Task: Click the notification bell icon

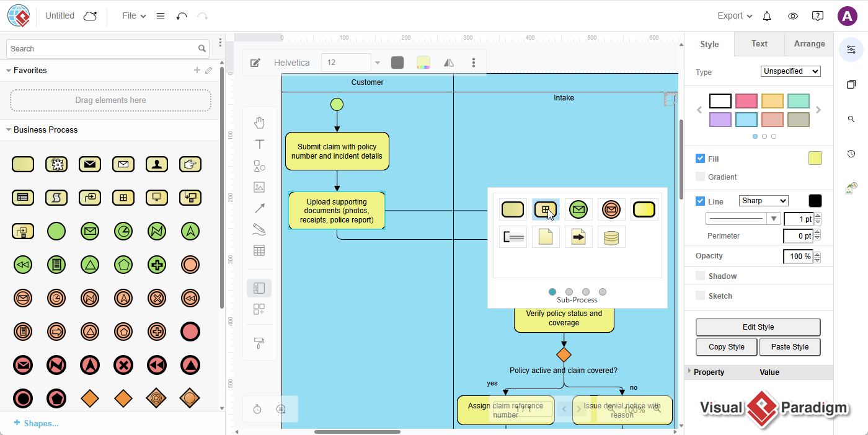Action: [767, 16]
